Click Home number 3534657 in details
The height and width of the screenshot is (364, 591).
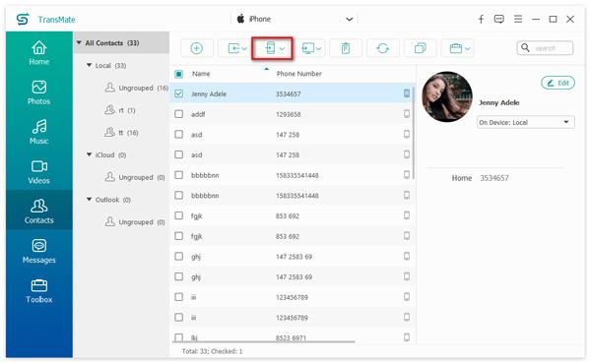click(x=494, y=178)
